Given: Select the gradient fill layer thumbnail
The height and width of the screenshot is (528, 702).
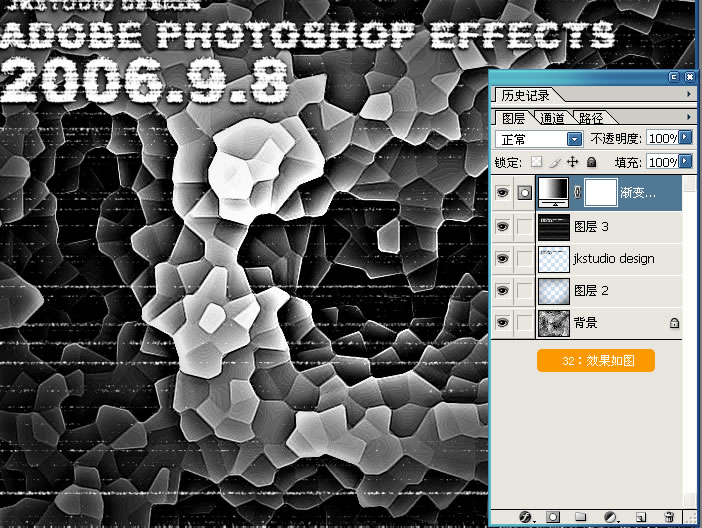Looking at the screenshot, I should (553, 193).
